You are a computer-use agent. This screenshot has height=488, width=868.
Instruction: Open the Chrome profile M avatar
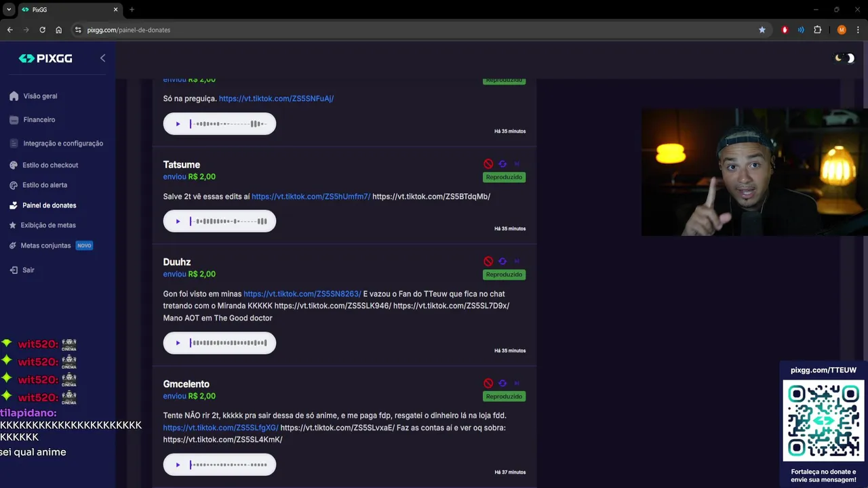click(x=842, y=30)
